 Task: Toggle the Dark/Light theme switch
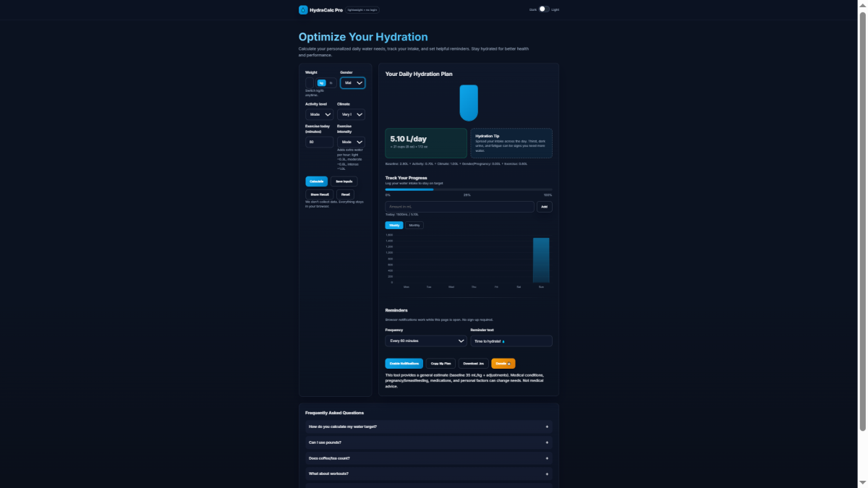[544, 9]
